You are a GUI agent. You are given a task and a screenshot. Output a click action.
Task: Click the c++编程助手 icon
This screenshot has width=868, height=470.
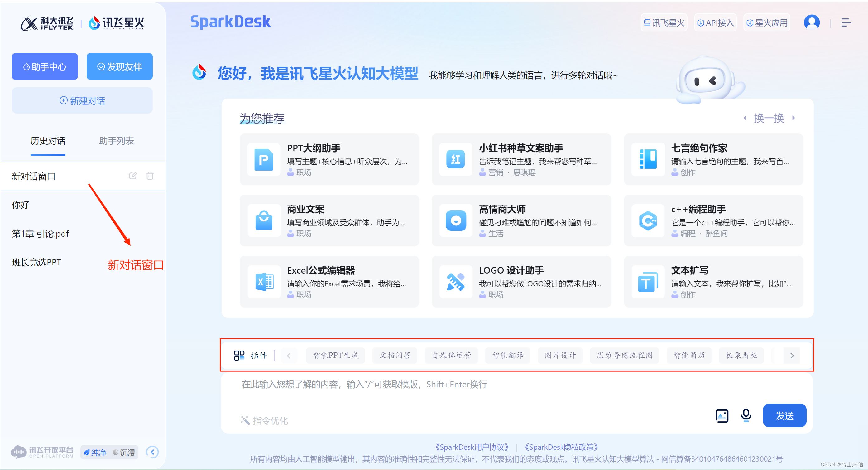pos(648,220)
